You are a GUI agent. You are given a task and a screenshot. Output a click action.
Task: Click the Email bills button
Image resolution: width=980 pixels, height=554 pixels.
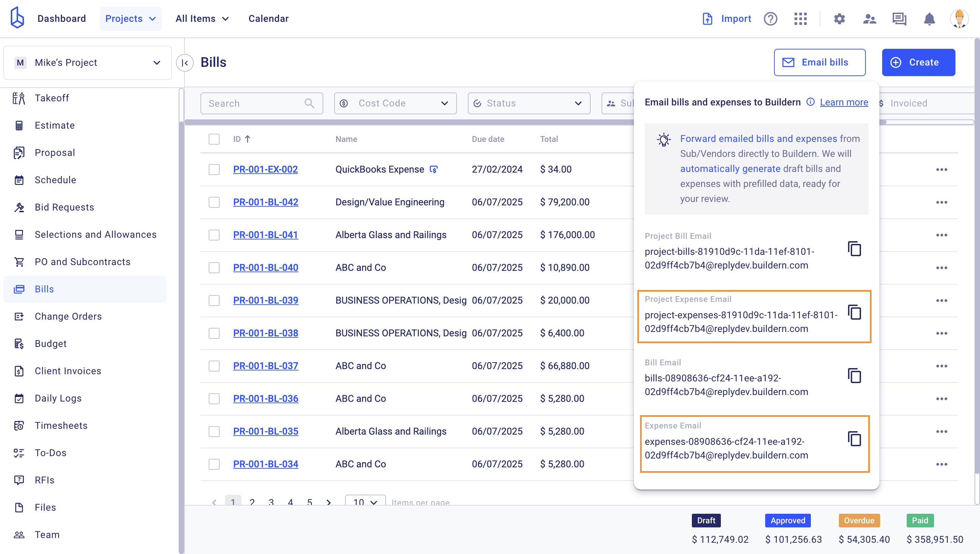coord(819,62)
